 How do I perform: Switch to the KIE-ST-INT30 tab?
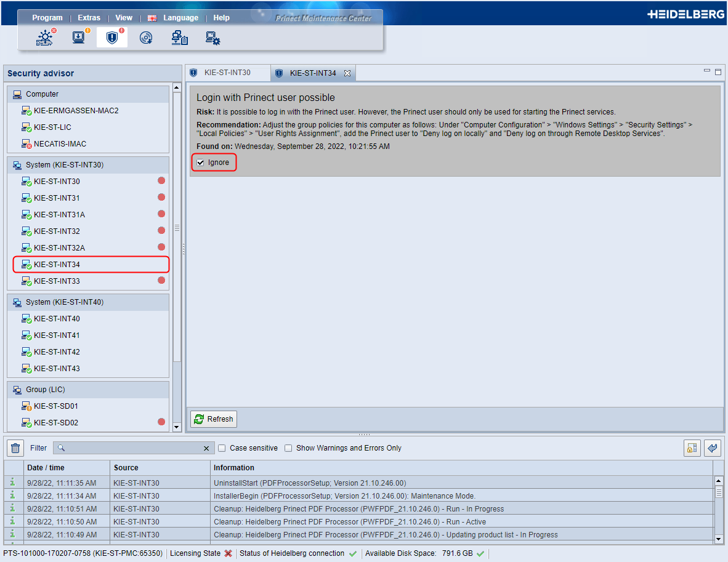(x=228, y=72)
